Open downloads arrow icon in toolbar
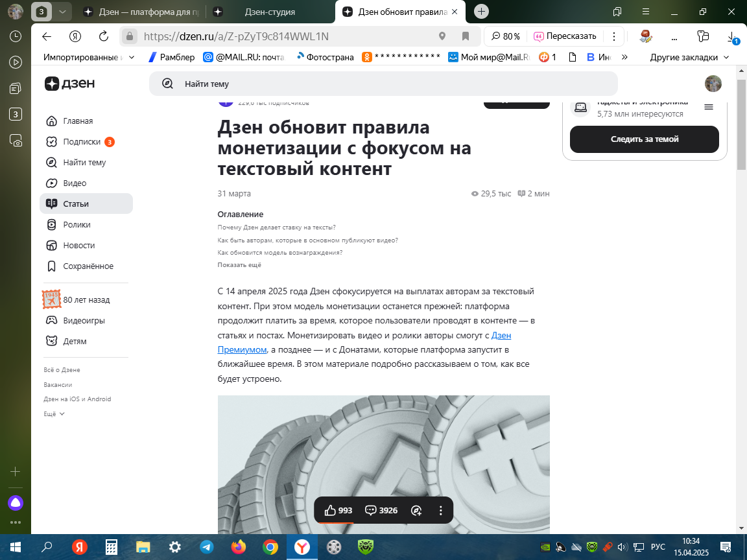Viewport: 747px width, 560px height. click(x=732, y=37)
